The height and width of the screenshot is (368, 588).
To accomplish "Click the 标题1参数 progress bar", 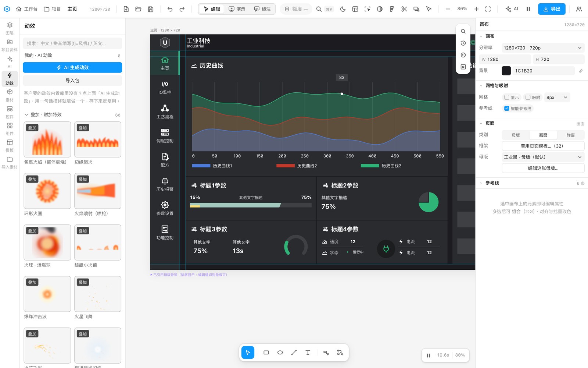I will point(251,205).
